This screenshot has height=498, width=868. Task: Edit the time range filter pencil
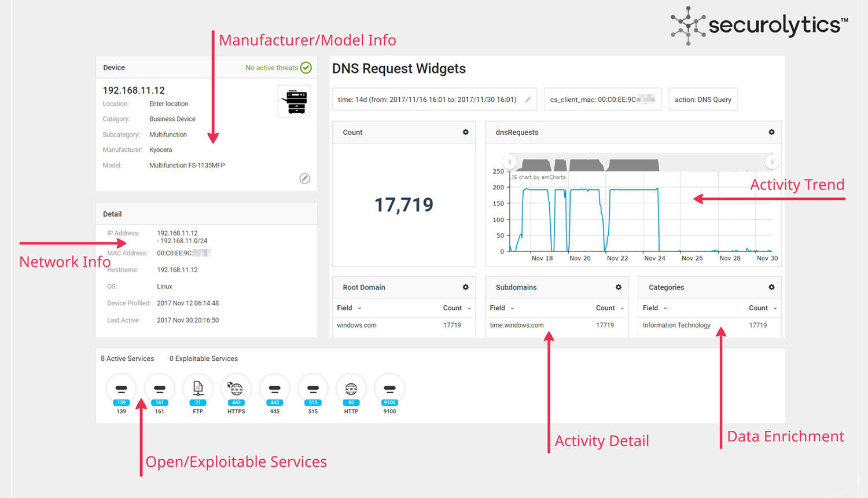tap(528, 100)
